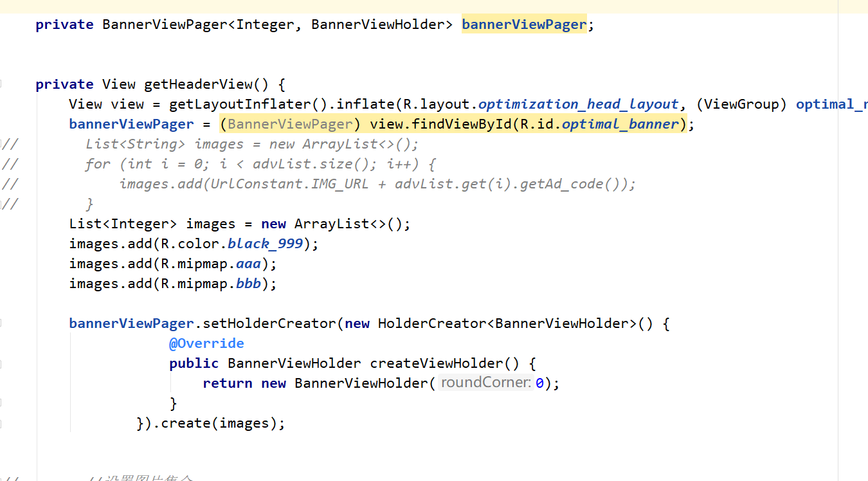Select the highlighted bannerViewPager identifier in the field declaration
The width and height of the screenshot is (868, 481).
[524, 24]
